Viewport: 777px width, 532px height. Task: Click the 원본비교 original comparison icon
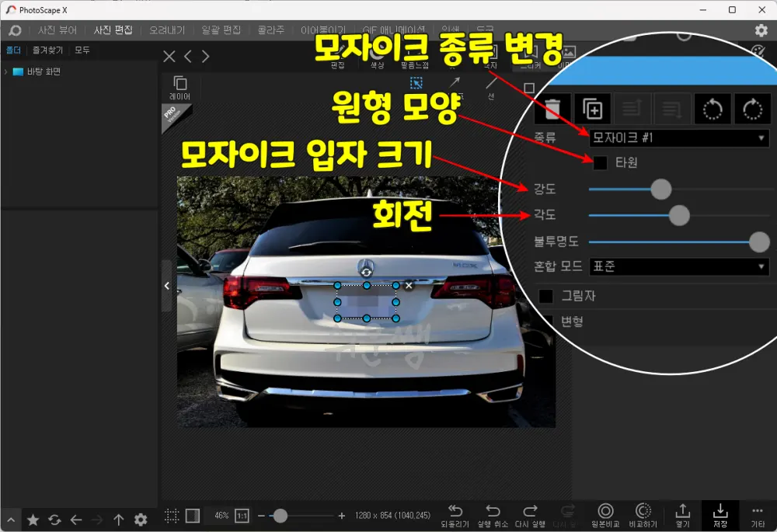coord(606,515)
